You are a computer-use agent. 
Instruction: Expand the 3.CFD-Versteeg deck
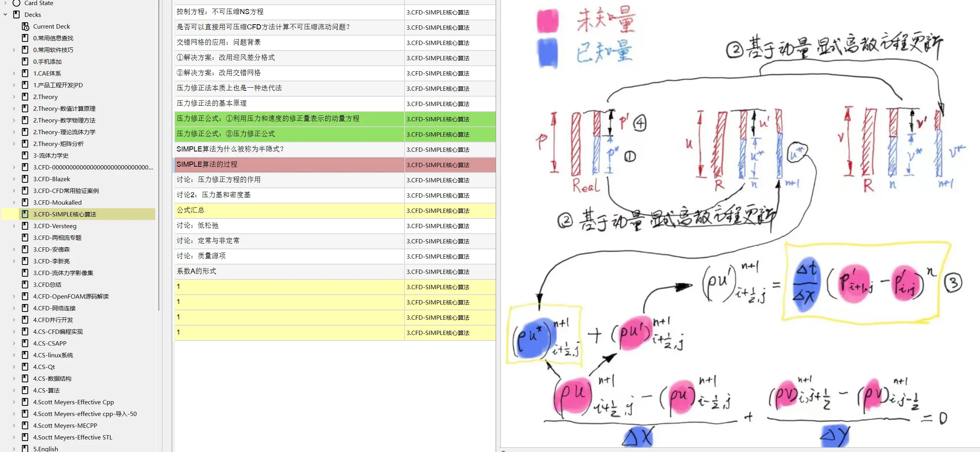click(14, 226)
